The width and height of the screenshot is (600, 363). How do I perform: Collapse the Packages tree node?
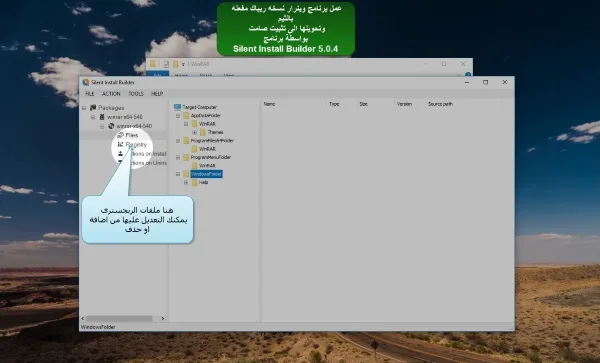point(84,108)
